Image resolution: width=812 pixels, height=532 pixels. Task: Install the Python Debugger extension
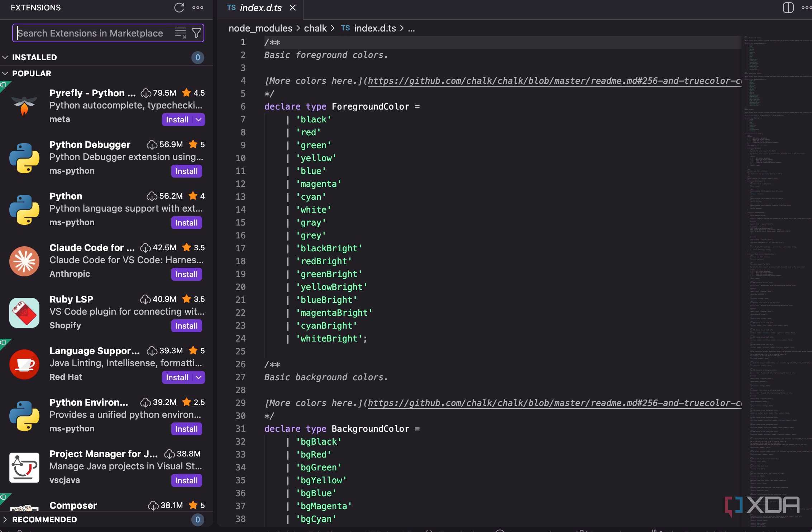[x=186, y=171]
